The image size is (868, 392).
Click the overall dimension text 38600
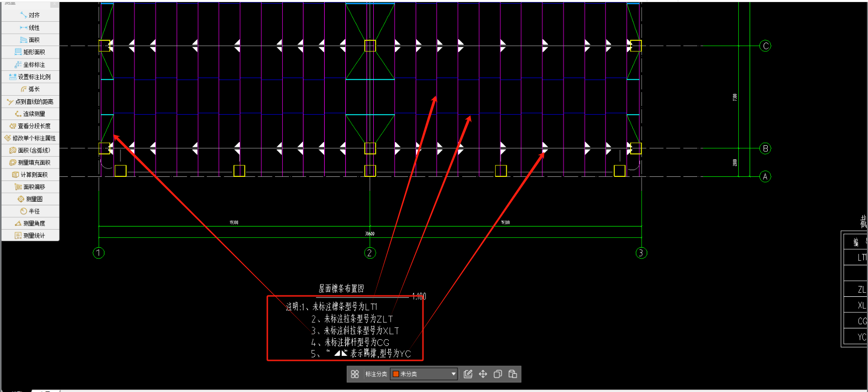tap(370, 234)
